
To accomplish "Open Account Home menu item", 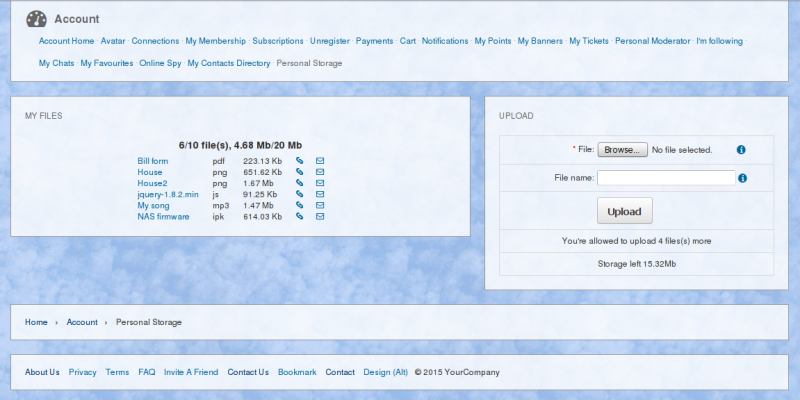I will point(66,41).
